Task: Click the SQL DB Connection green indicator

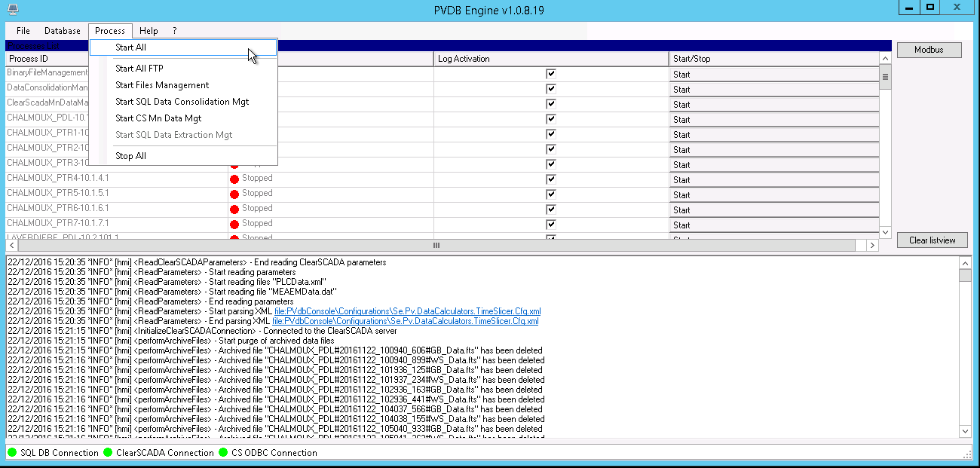Action: click(13, 453)
